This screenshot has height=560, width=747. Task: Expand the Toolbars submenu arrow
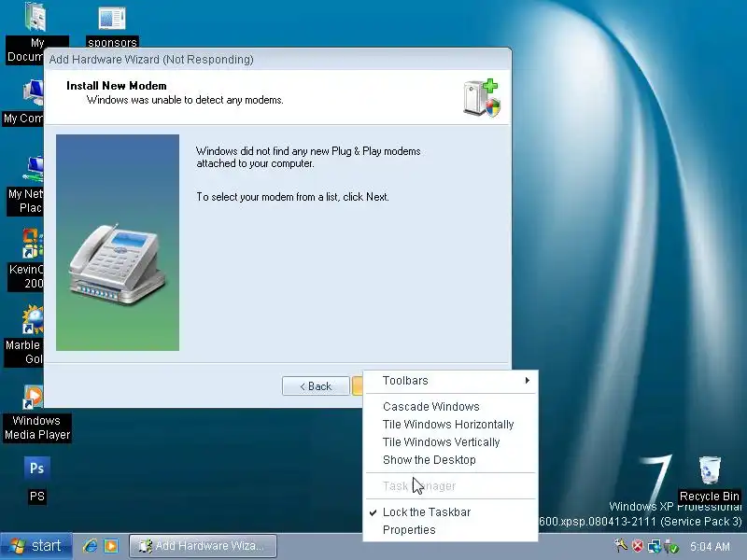[x=527, y=380]
